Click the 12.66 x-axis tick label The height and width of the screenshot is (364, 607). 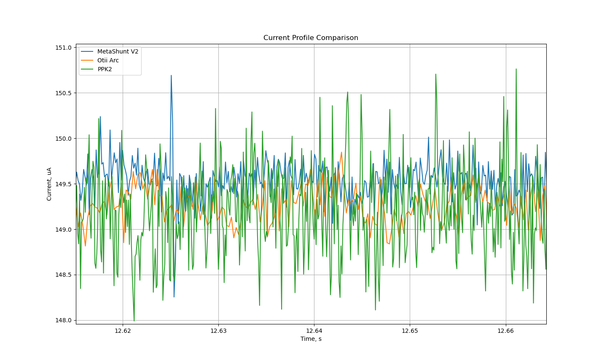[x=505, y=331]
